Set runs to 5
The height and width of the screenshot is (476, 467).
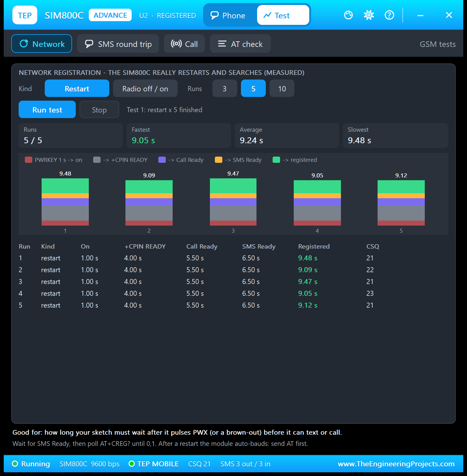click(x=253, y=88)
